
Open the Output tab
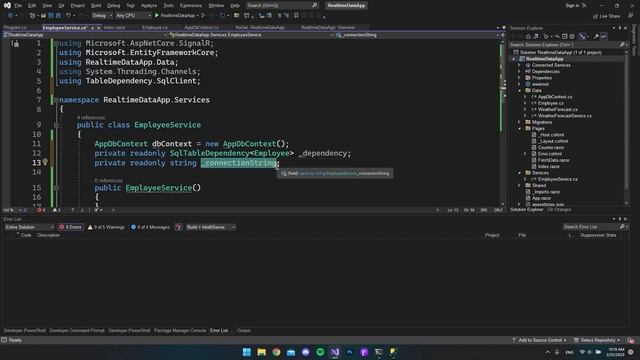(x=244, y=331)
